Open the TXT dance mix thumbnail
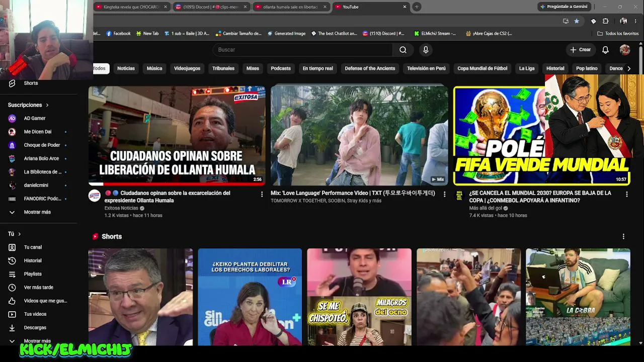This screenshot has height=362, width=644. pyautogui.click(x=359, y=136)
